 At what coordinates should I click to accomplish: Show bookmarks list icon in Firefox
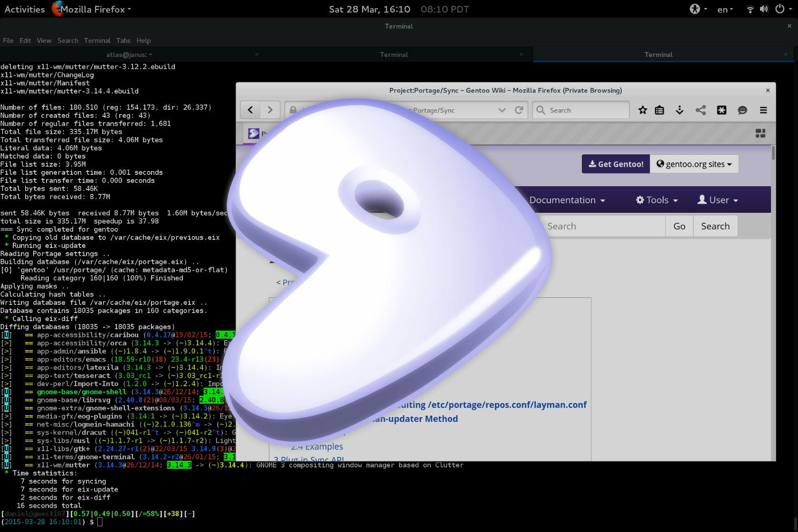click(660, 110)
